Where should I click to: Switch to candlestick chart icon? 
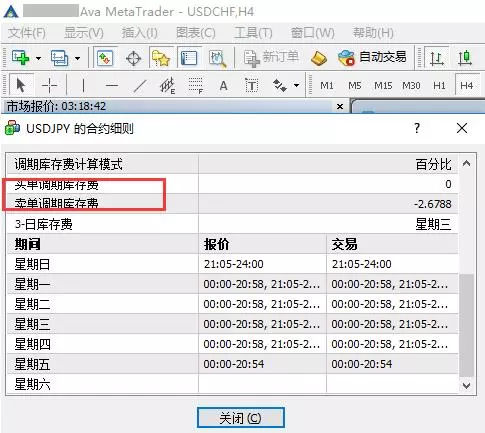click(465, 58)
